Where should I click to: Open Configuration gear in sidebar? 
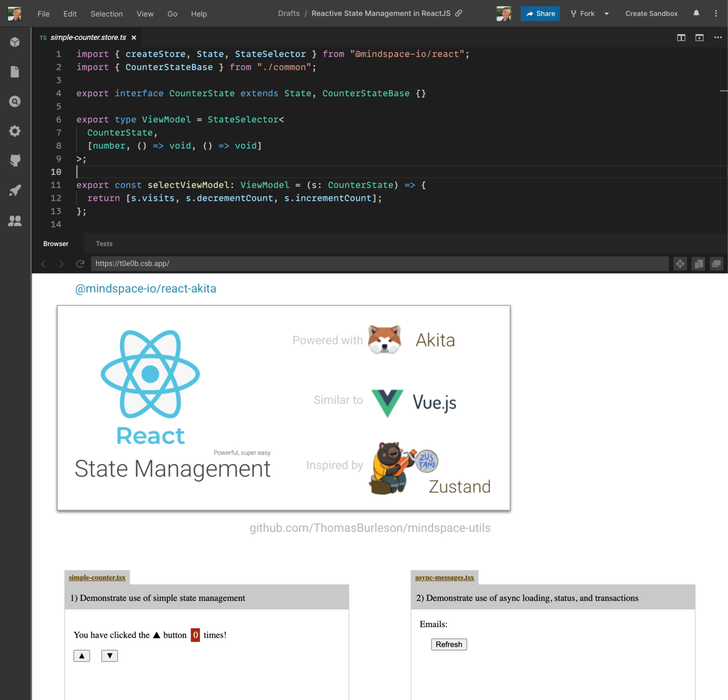(15, 131)
